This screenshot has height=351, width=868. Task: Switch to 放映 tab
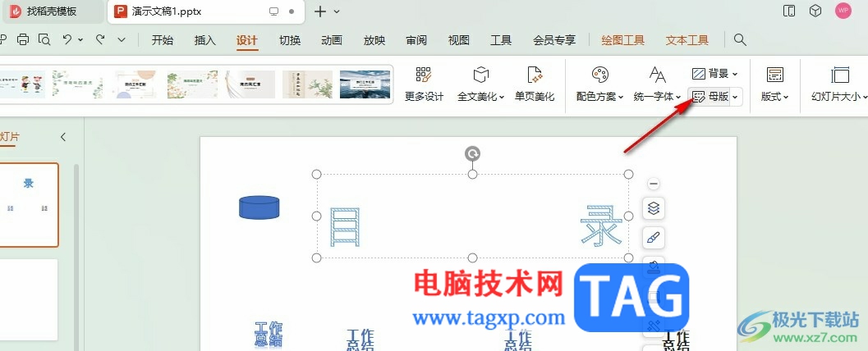[x=374, y=40]
